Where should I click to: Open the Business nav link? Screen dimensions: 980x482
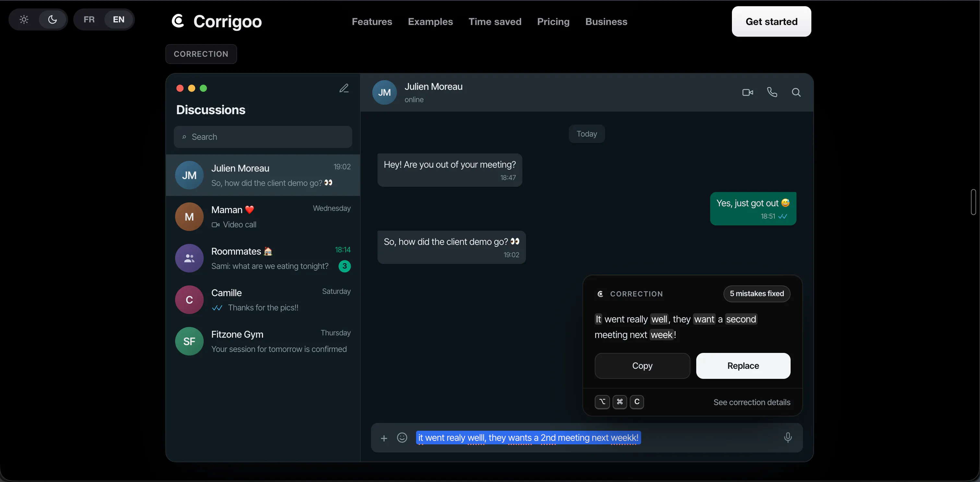click(606, 22)
